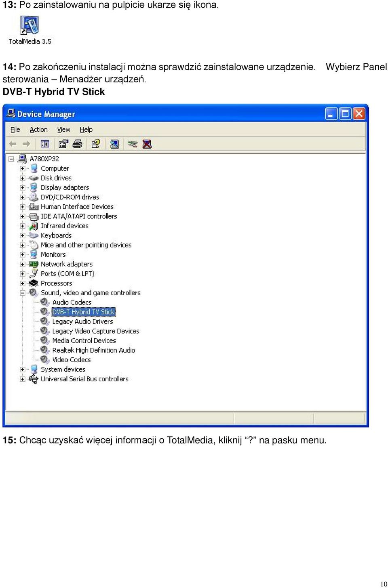Click the Disk drives category icon
Image resolution: width=388 pixels, height=588 pixels.
pos(34,178)
